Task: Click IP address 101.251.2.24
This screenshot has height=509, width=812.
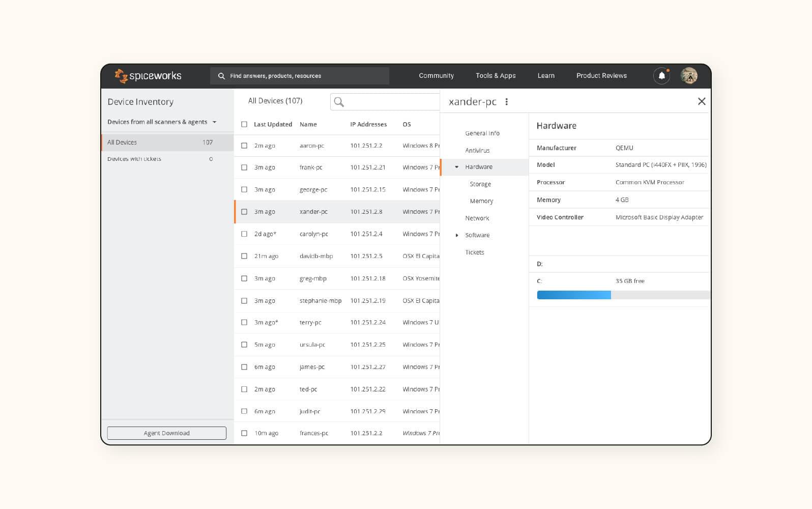Action: (368, 322)
